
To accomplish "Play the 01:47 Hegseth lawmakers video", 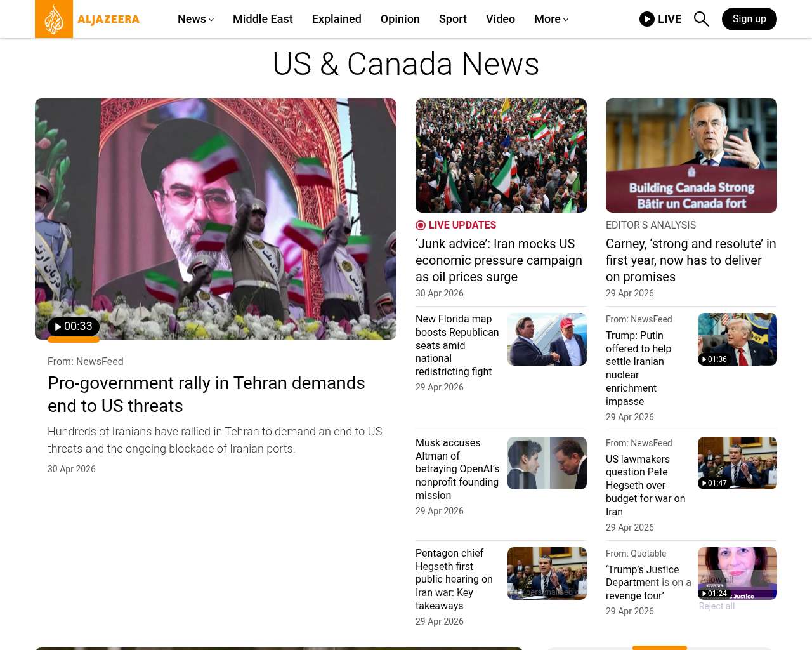I will 714,483.
